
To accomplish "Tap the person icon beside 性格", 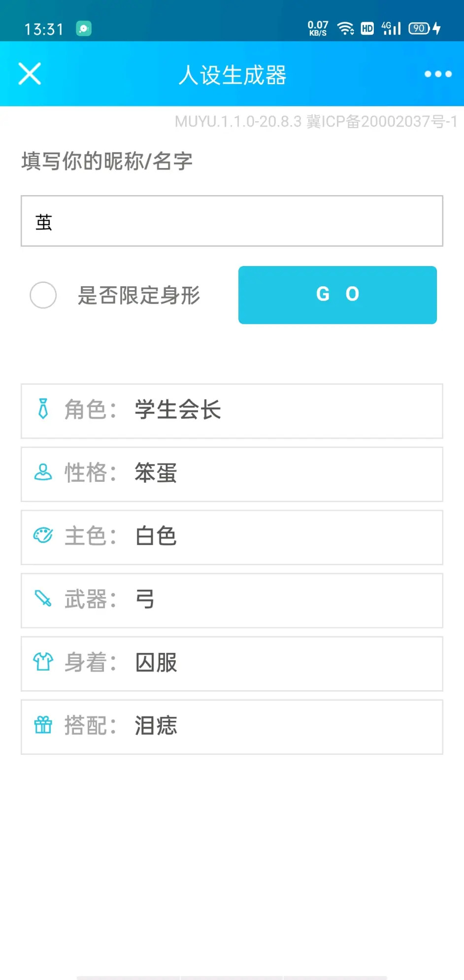I will click(43, 472).
